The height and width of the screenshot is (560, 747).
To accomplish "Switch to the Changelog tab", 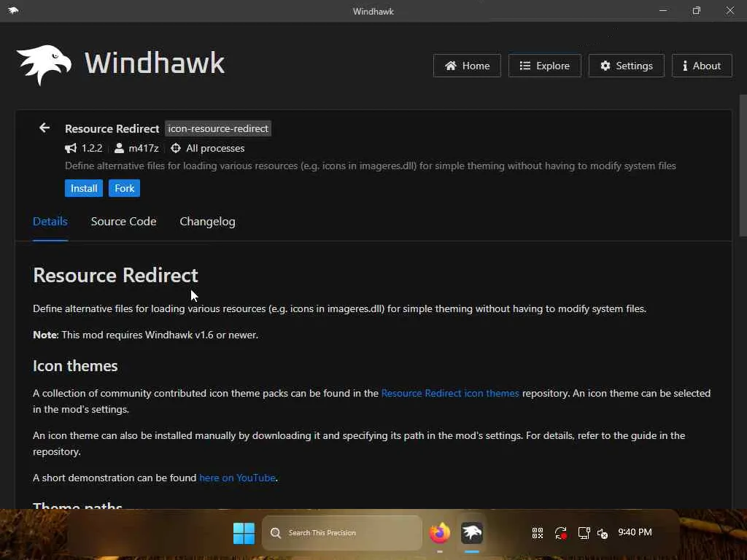I will [x=207, y=222].
